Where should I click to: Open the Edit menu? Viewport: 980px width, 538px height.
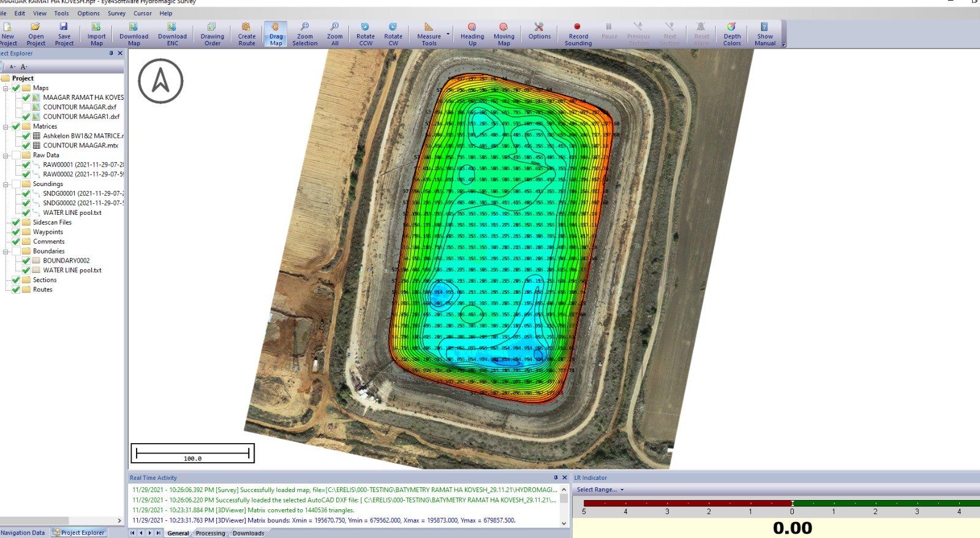[x=20, y=13]
